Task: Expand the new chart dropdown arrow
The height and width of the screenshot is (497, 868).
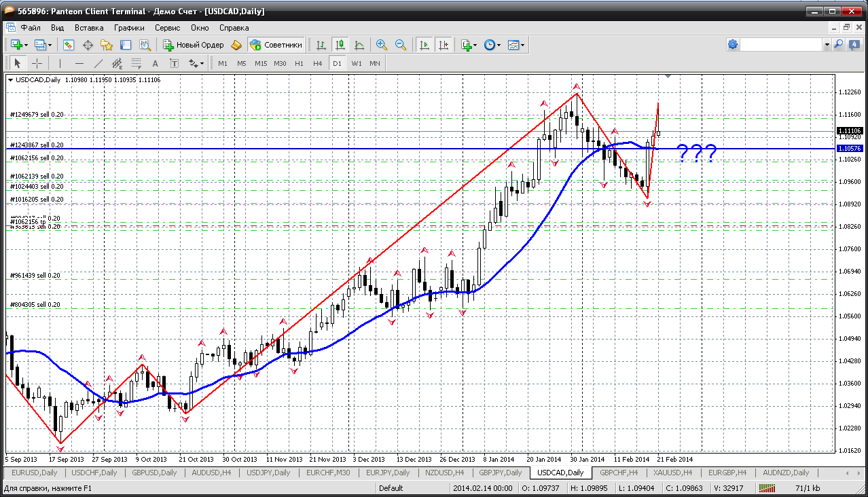Action: click(x=27, y=45)
